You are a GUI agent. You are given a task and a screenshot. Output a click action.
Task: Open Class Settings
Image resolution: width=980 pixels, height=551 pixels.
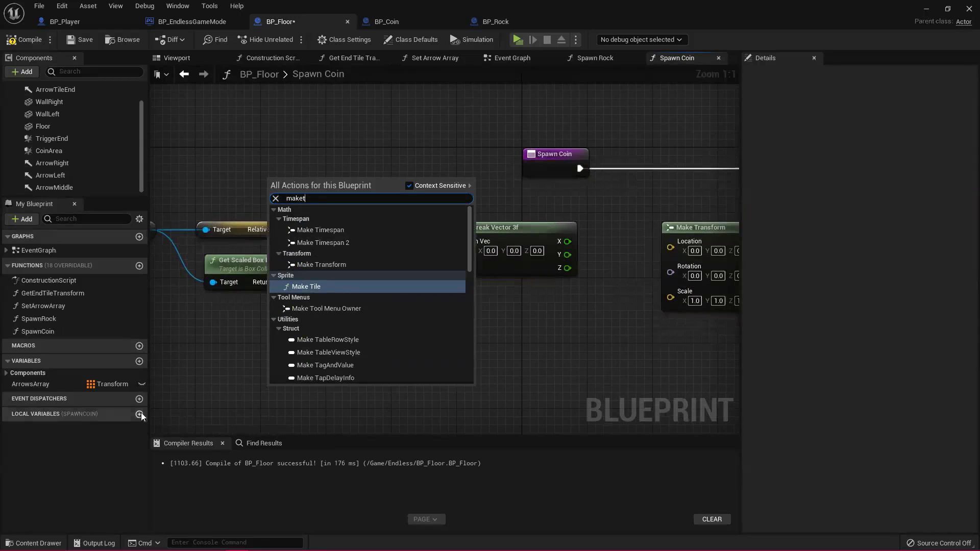pos(344,40)
